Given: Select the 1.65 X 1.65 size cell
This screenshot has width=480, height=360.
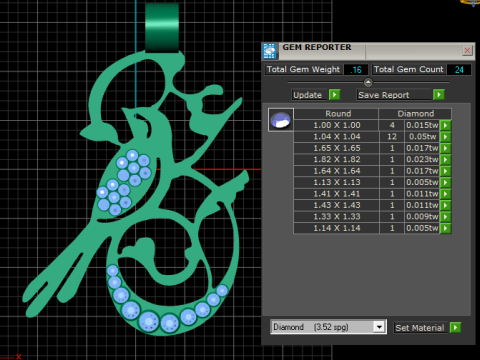Looking at the screenshot, I should tap(337, 148).
